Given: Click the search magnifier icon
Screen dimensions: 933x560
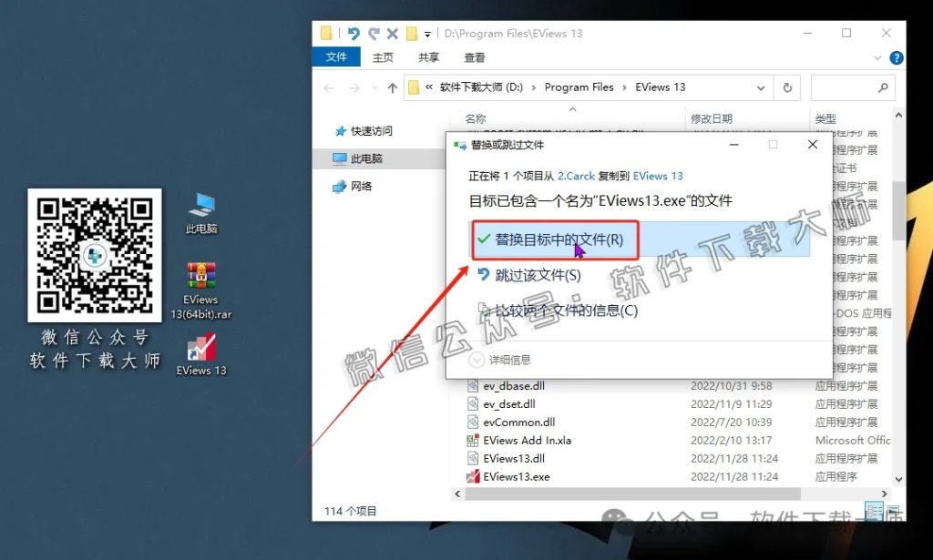Looking at the screenshot, I should pos(882,87).
